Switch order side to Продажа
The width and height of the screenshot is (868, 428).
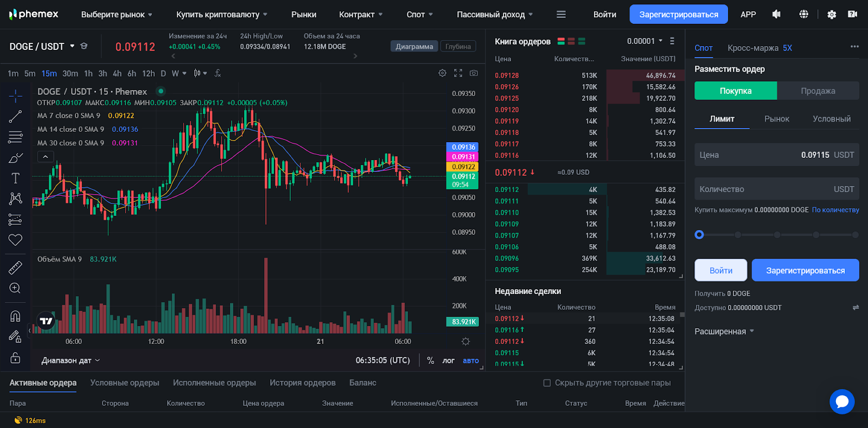tap(818, 91)
